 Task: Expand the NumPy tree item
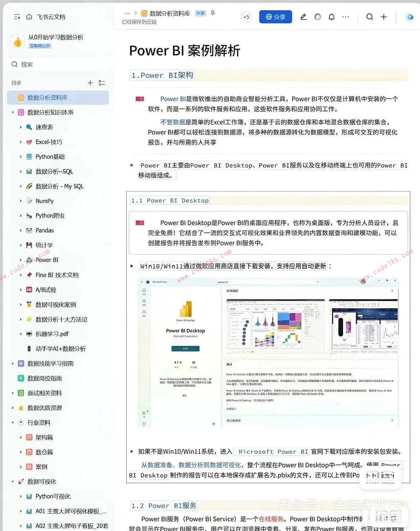21,201
